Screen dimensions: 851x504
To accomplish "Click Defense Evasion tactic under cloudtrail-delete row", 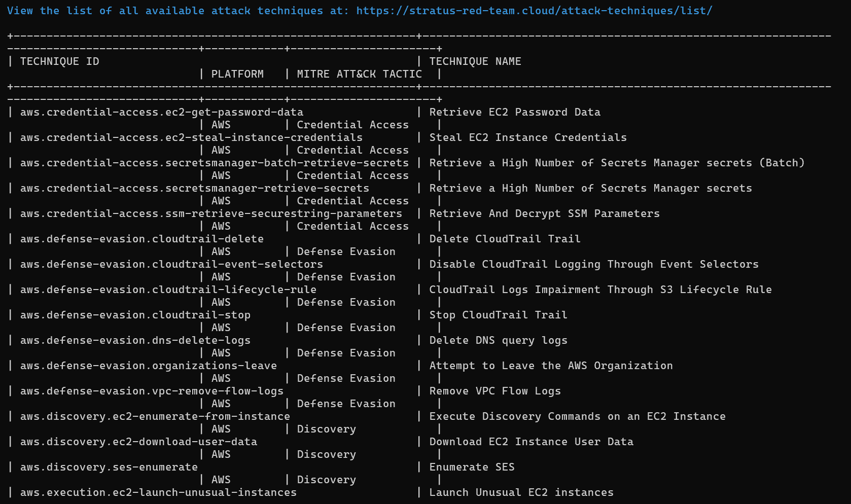I will tap(346, 251).
